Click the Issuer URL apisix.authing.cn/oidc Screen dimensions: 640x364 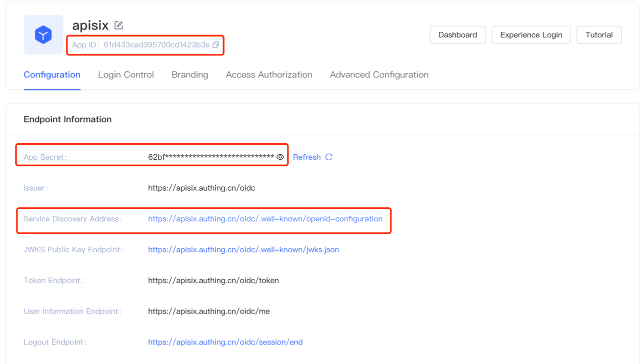coord(201,188)
